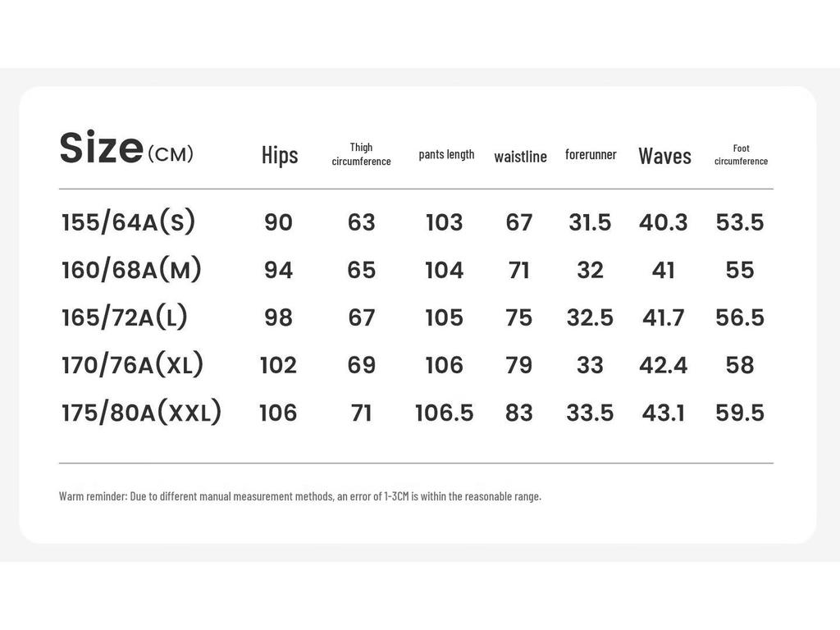Select the waistline column header

coord(520,156)
